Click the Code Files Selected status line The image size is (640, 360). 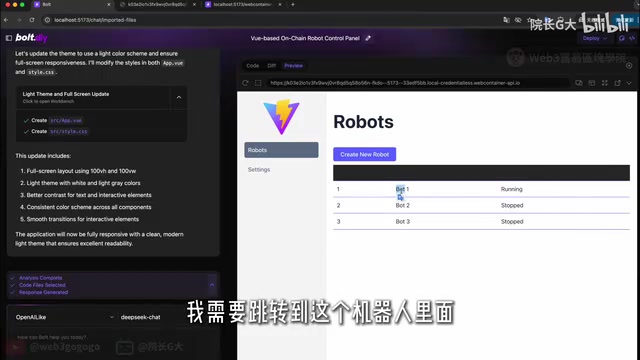click(42, 285)
